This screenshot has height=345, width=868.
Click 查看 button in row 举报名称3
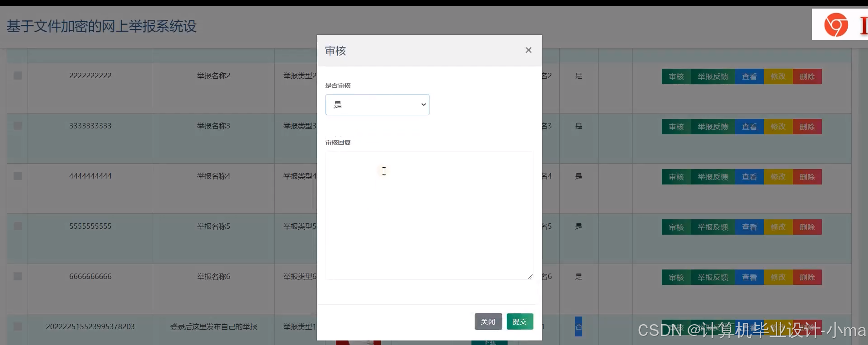(750, 127)
